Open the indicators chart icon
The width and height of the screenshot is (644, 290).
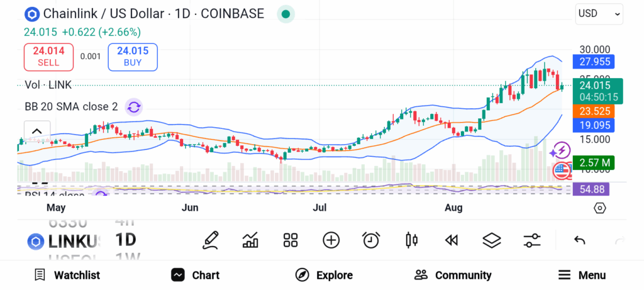click(x=250, y=240)
